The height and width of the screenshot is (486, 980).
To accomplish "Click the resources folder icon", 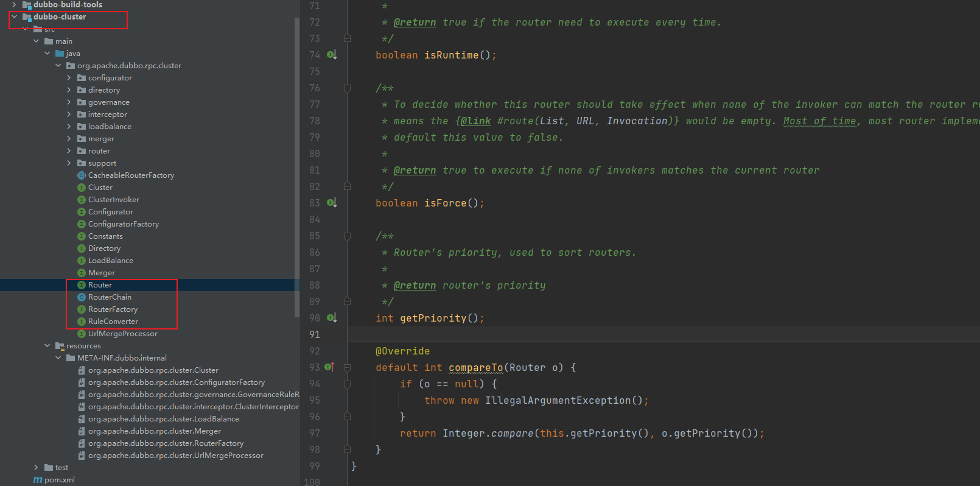I will (x=60, y=346).
